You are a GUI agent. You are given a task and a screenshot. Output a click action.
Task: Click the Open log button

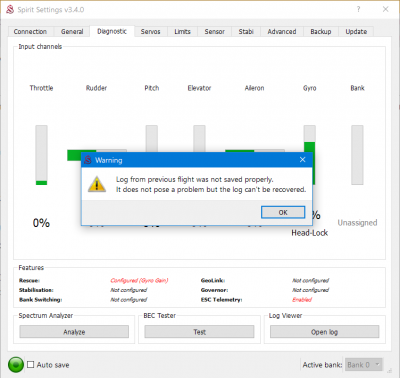324,332
